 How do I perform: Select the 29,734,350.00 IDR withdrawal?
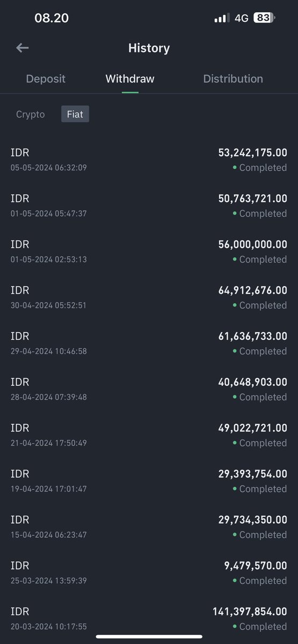[149, 527]
